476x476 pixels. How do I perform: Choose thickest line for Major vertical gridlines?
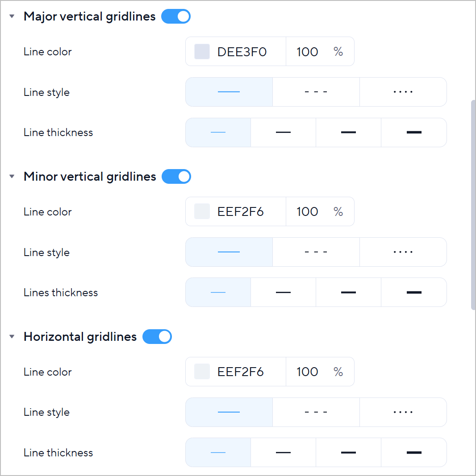click(x=414, y=132)
